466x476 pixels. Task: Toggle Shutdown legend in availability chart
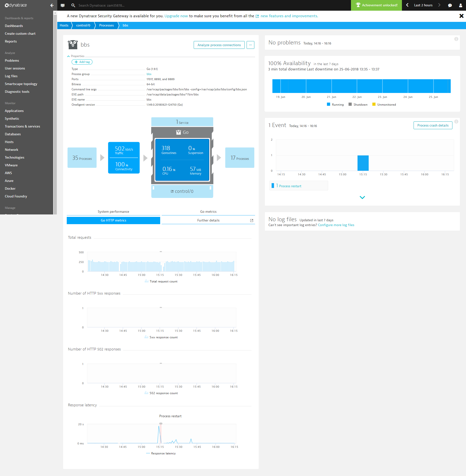pyautogui.click(x=358, y=105)
